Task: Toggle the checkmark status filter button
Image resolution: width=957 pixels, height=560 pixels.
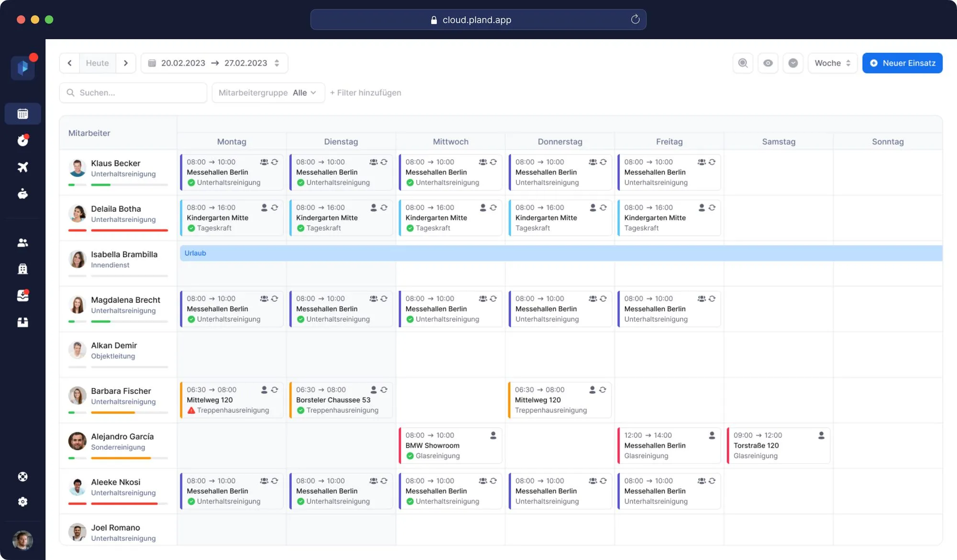Action: [x=793, y=63]
